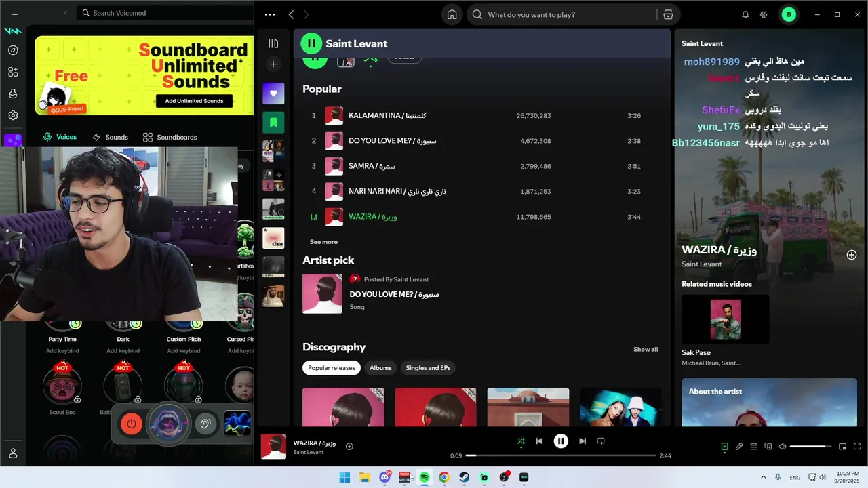Image resolution: width=868 pixels, height=488 pixels.
Task: Play SAMRA track row
Action: [x=481, y=166]
